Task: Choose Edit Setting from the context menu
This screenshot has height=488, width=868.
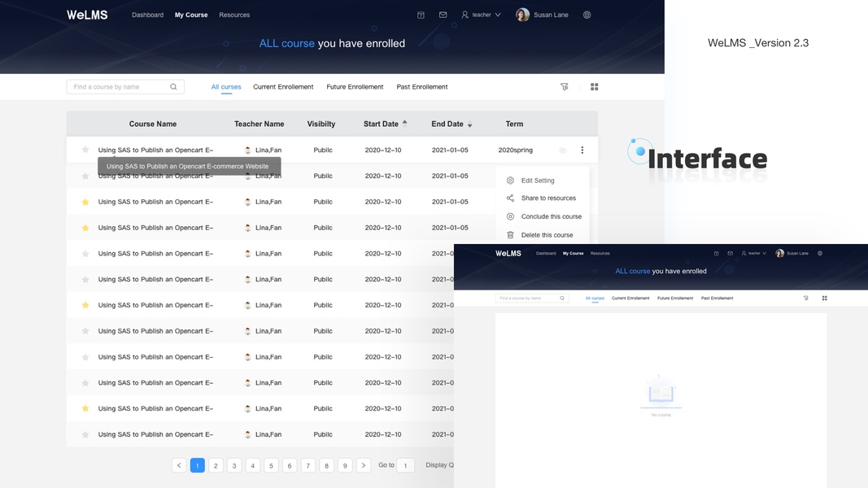Action: tap(538, 181)
